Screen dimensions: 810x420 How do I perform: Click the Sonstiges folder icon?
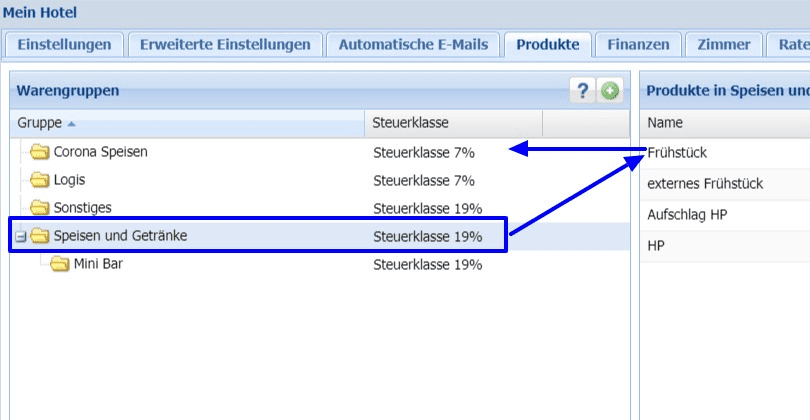(x=40, y=208)
